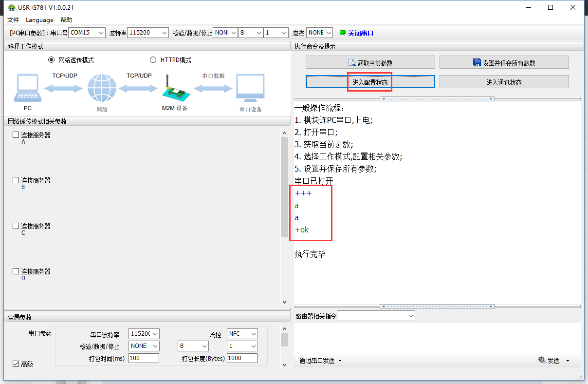
Task: Click the server list vertical scrollbar thumb
Action: (x=284, y=187)
